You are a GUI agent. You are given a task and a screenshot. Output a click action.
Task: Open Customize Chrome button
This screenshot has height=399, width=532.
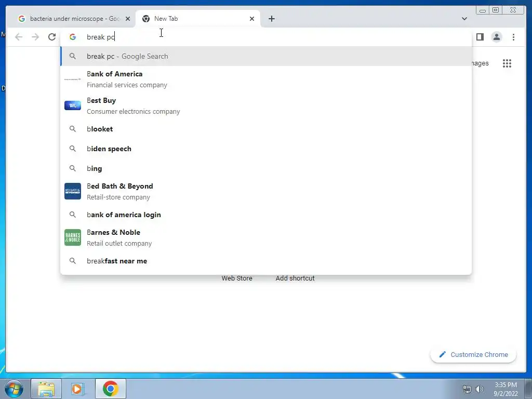pyautogui.click(x=473, y=354)
